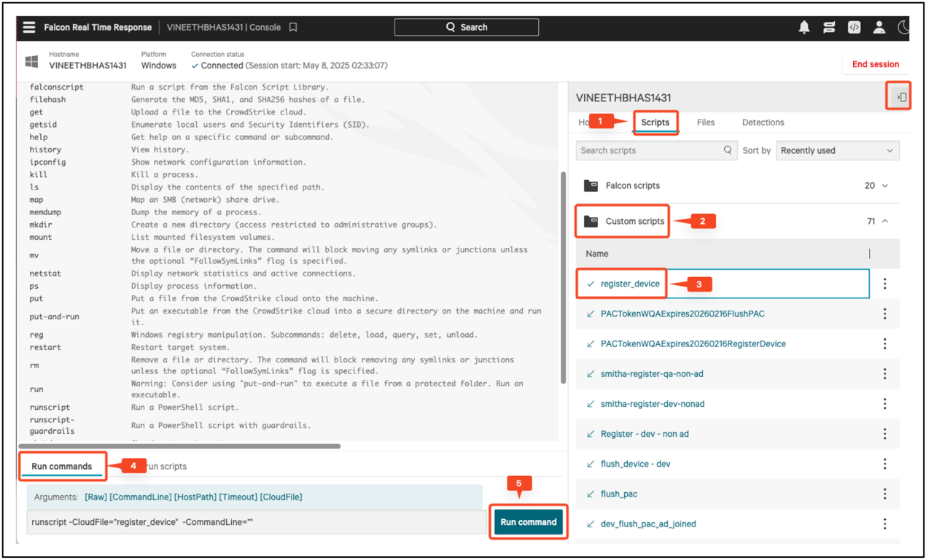This screenshot has height=560, width=926.
Task: Click the 'restart' command text
Action: pyautogui.click(x=45, y=347)
